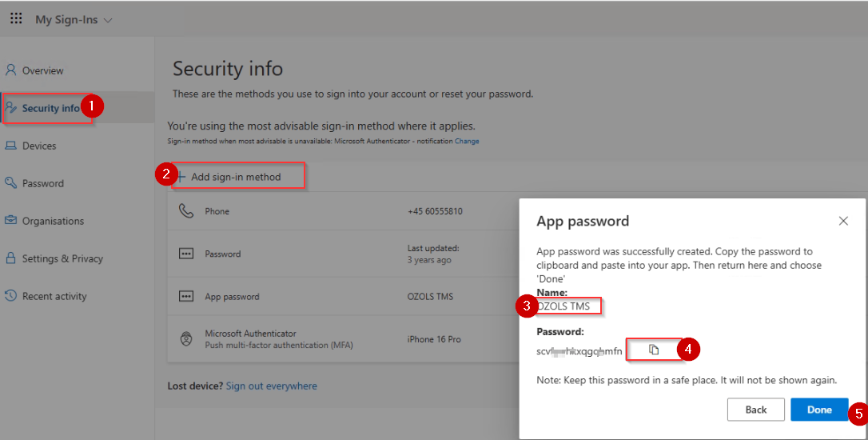Click the Overview person icon
This screenshot has width=868, height=440.
pyautogui.click(x=10, y=70)
